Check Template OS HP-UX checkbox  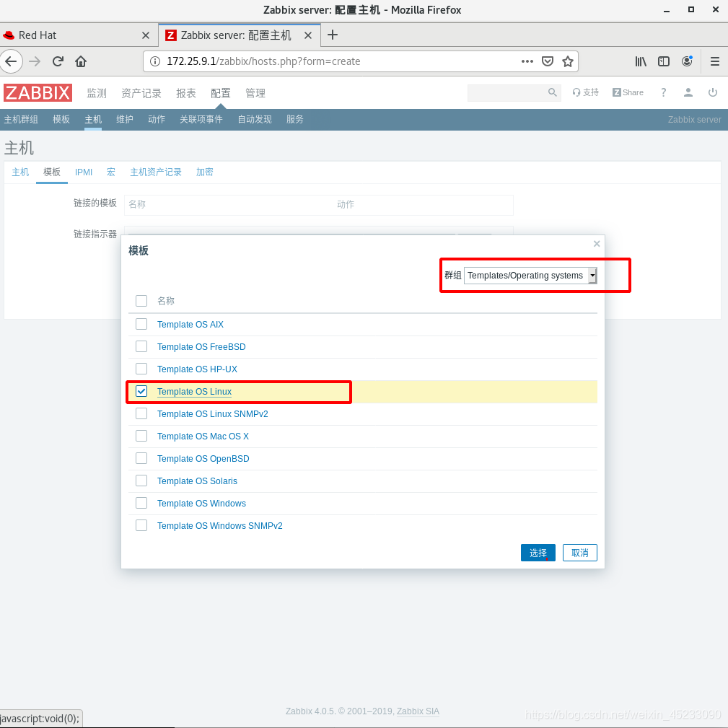tap(141, 369)
